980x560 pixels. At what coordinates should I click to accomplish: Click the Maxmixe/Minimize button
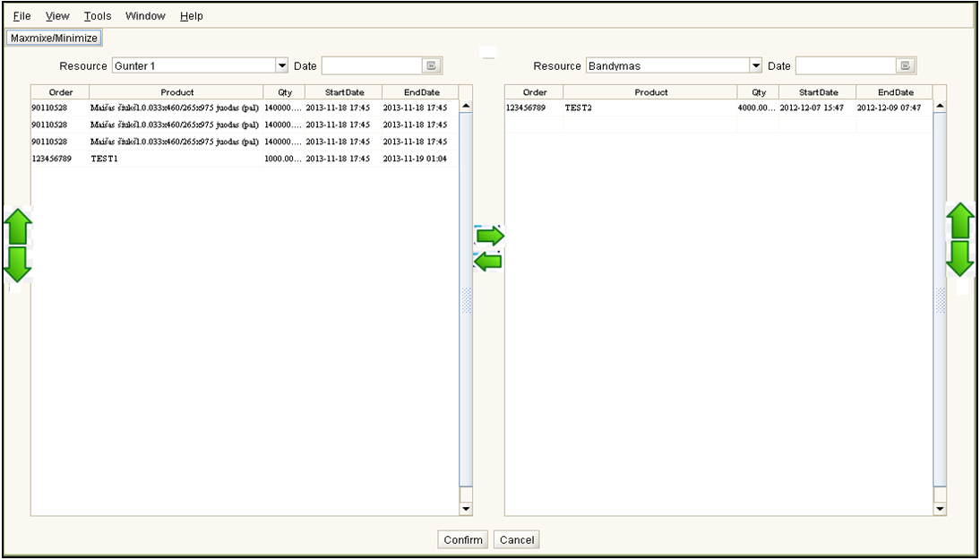pos(54,38)
